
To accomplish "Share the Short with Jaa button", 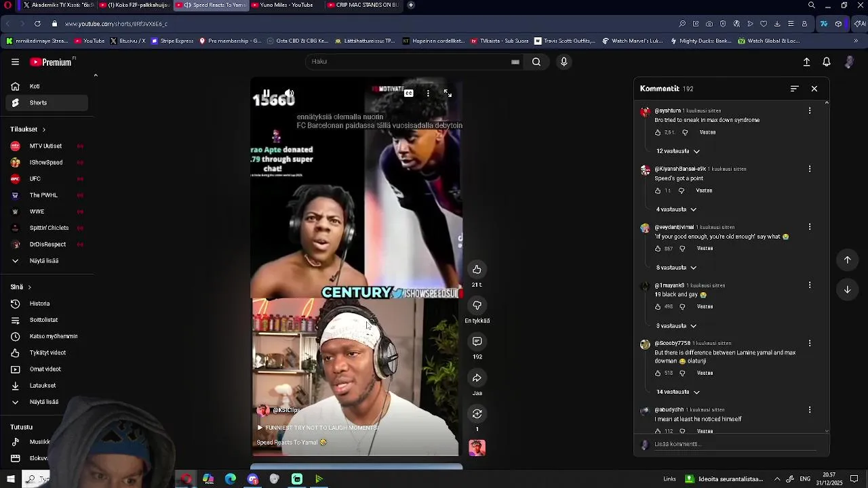I will [x=477, y=378].
